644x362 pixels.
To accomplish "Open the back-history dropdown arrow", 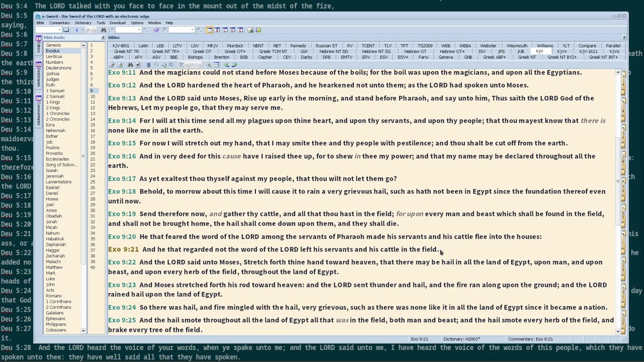I will [83, 30].
